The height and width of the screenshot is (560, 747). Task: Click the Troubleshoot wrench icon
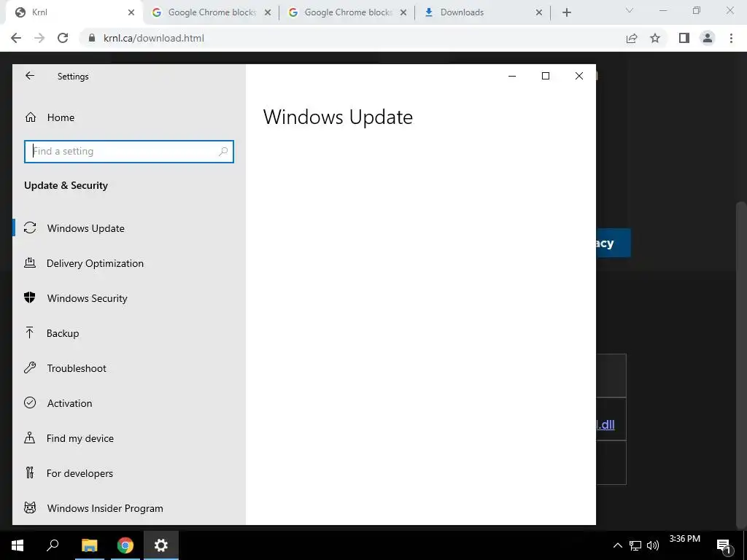30,367
